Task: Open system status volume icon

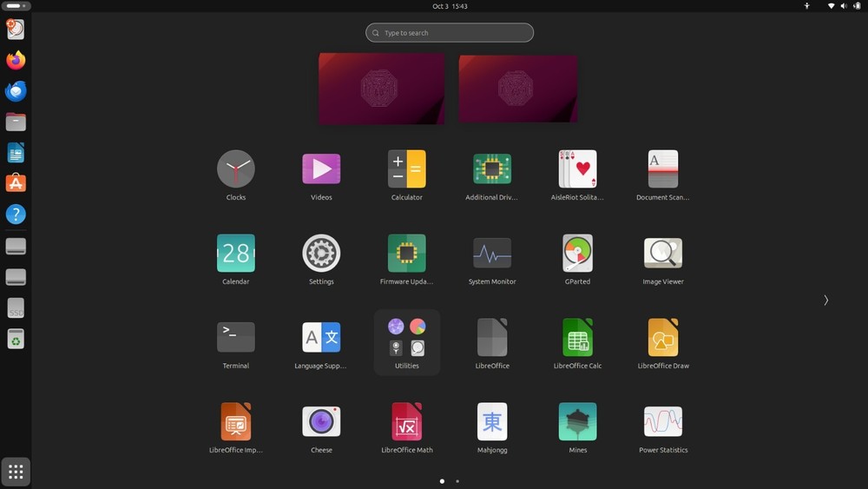Action: click(844, 6)
